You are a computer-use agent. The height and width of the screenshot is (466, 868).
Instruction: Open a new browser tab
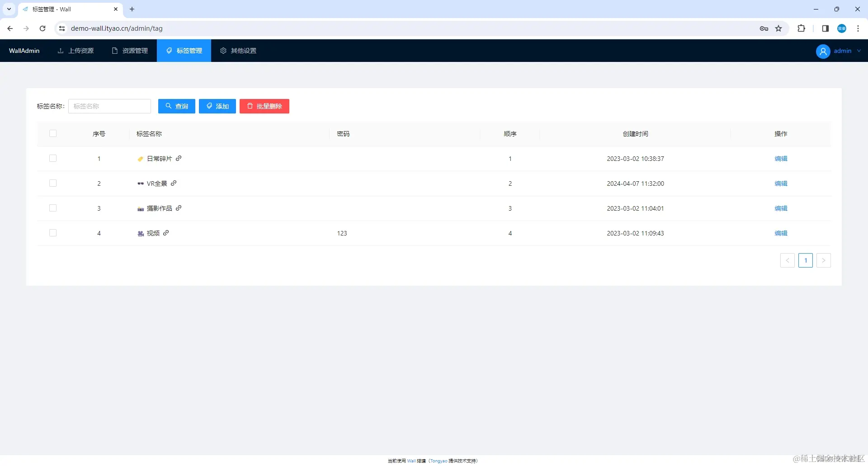coord(132,9)
